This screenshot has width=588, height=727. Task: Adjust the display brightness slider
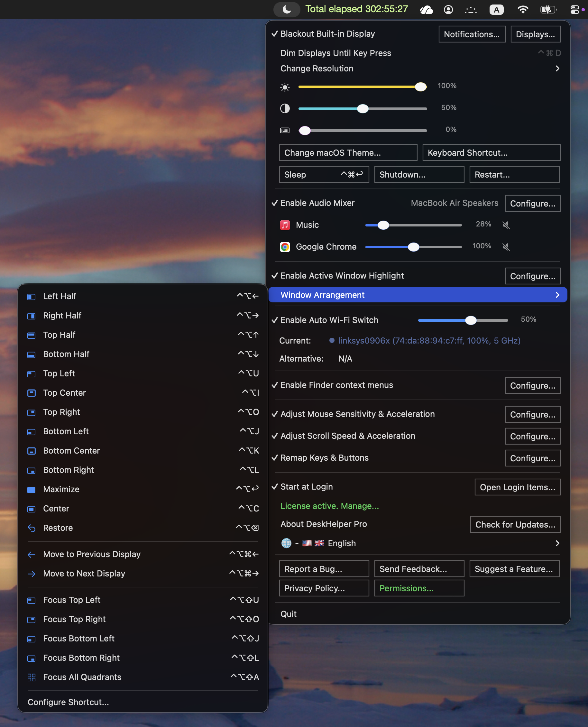363,87
